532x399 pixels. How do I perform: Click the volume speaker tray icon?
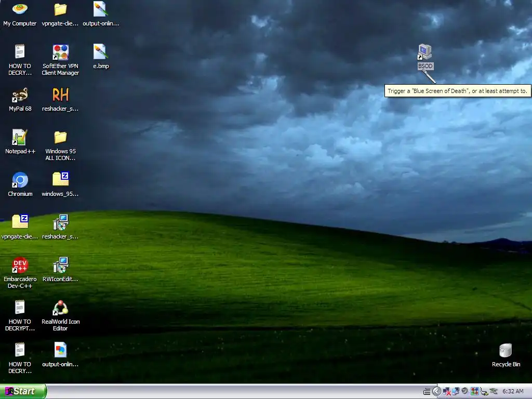pos(464,391)
